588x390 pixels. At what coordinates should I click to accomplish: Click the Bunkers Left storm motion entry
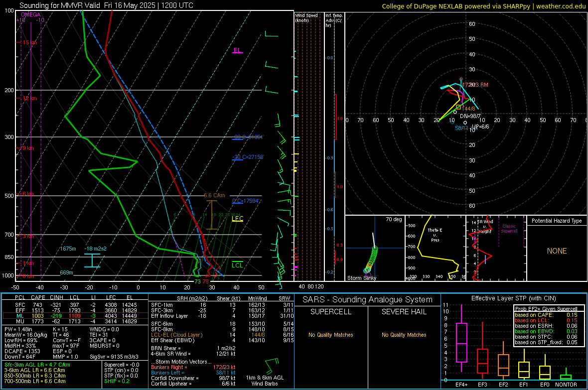(x=193, y=373)
